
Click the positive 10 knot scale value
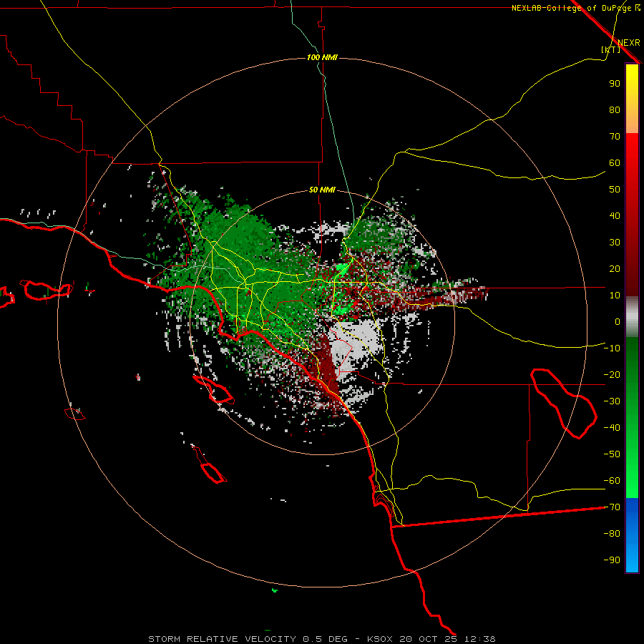[615, 296]
